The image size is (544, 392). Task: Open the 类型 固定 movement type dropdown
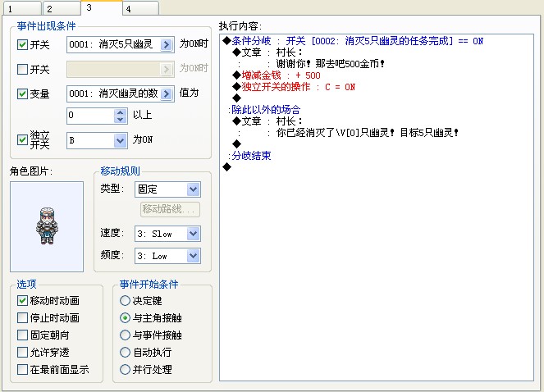tap(193, 189)
